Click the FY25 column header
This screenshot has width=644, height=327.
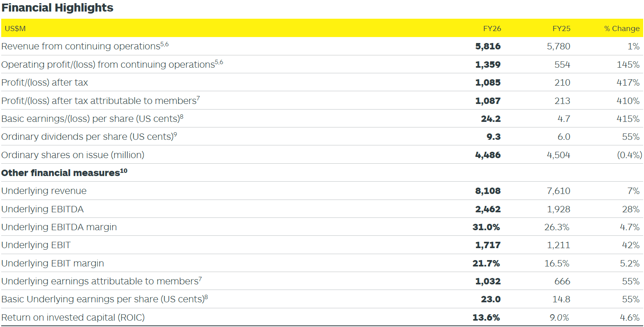[561, 29]
